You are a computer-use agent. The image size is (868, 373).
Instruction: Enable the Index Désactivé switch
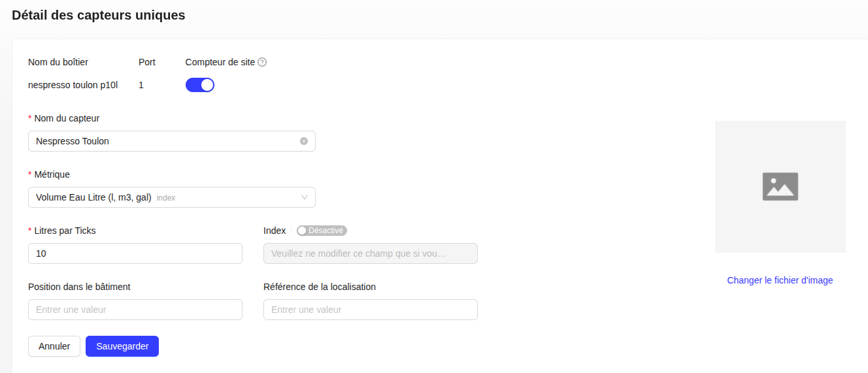[x=321, y=231]
